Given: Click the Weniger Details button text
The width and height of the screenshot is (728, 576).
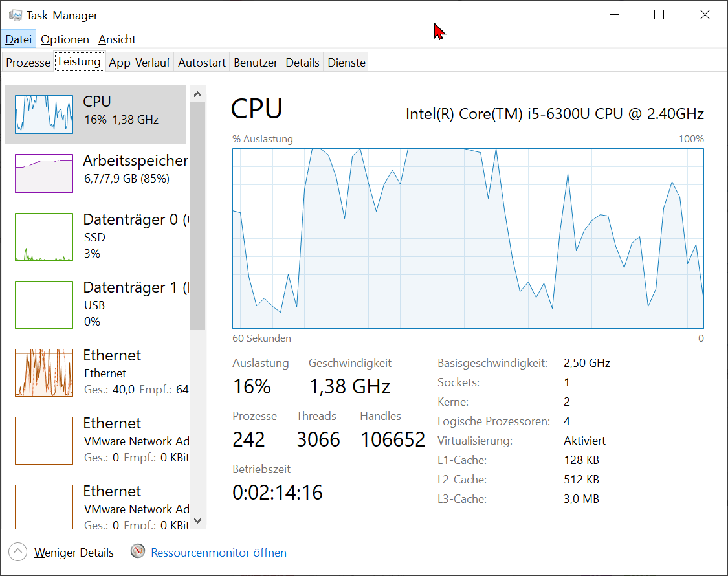Looking at the screenshot, I should pos(74,552).
